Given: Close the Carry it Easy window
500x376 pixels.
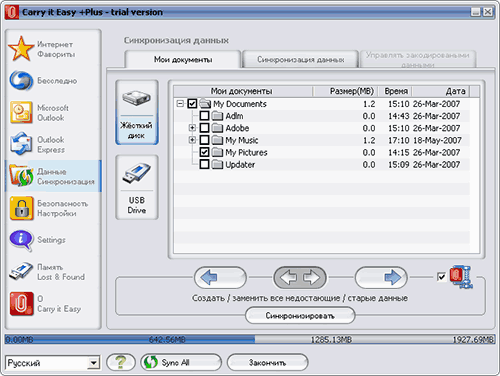Looking at the screenshot, I should coord(488,12).
